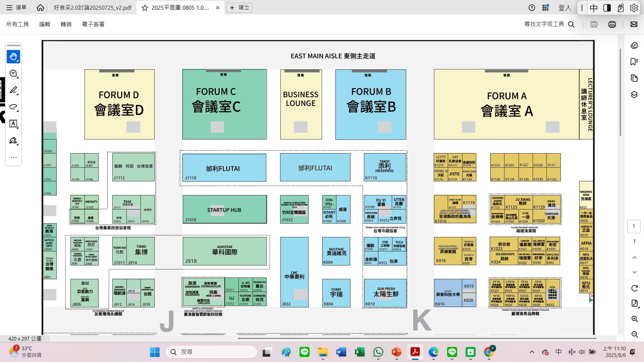The height and width of the screenshot is (362, 644).
Task: Go to the Acrobat home icon
Action: tap(40, 7)
